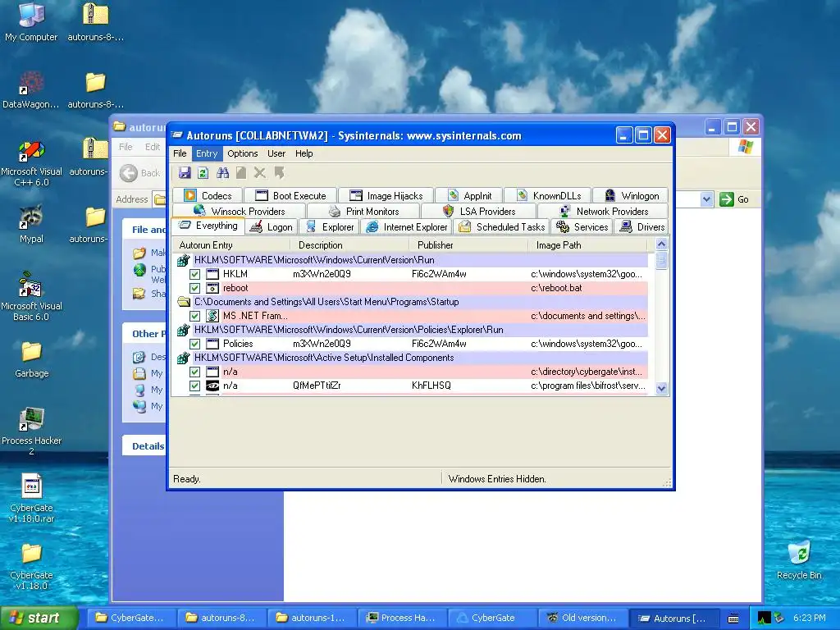Click the Refresh toolbar icon in Autoruns
840x630 pixels.
(203, 172)
